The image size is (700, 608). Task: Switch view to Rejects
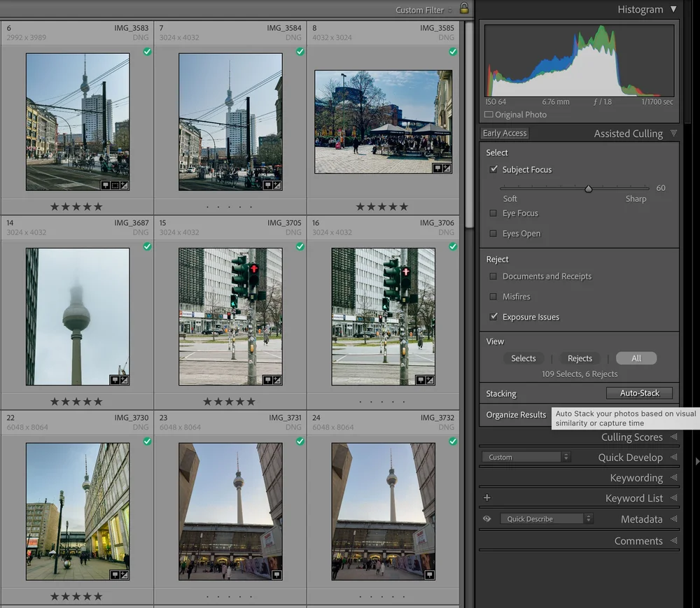[580, 358]
